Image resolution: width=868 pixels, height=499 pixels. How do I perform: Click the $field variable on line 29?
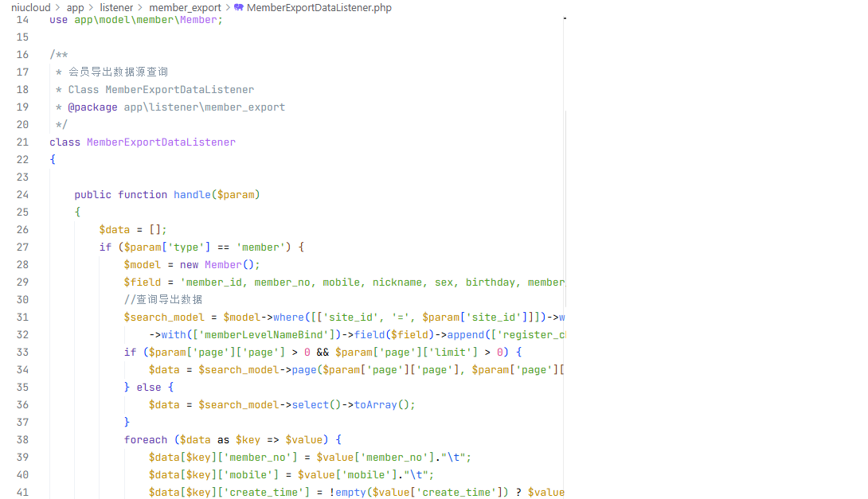coord(143,283)
